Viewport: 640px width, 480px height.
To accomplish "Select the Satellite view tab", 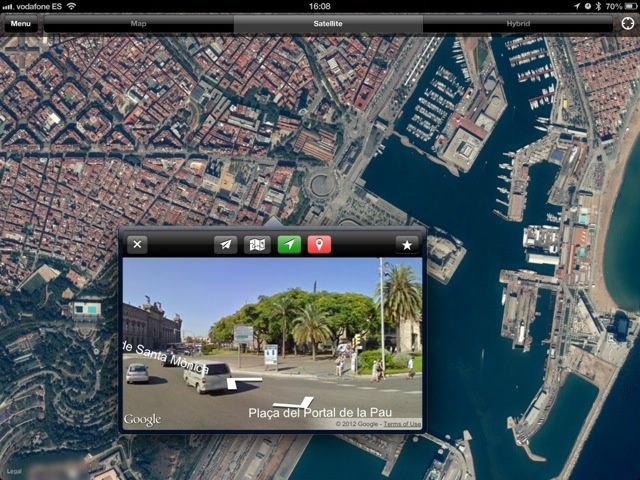I will 327,23.
